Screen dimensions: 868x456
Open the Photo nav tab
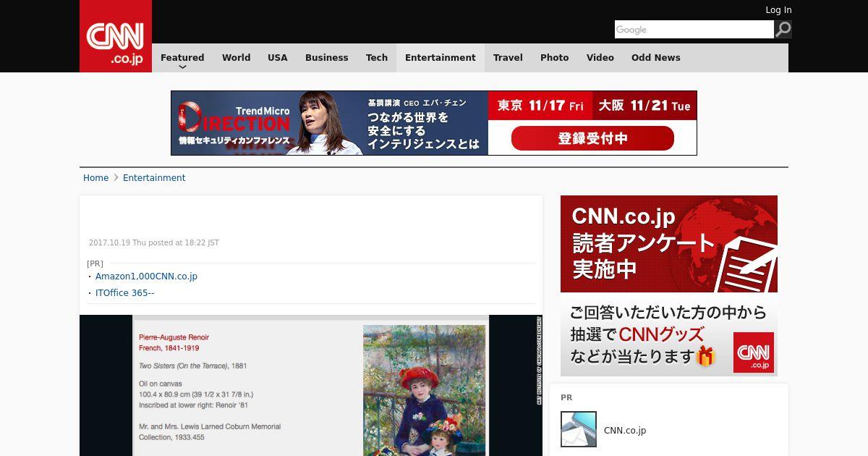point(555,58)
